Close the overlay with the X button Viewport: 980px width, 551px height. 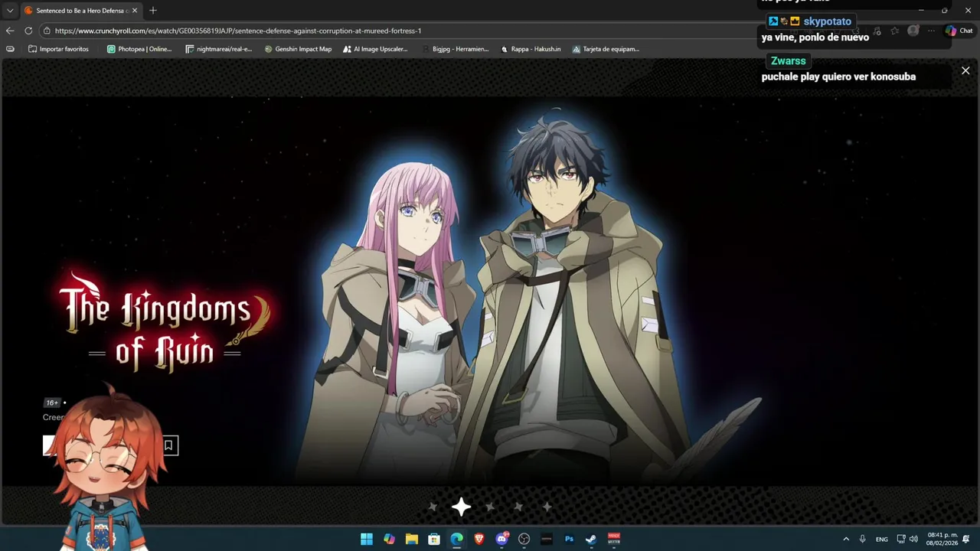965,70
